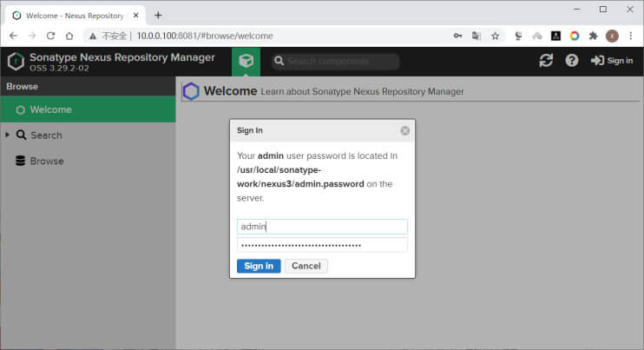This screenshot has width=644, height=350.
Task: Open the Chrome profile avatar
Action: point(612,36)
